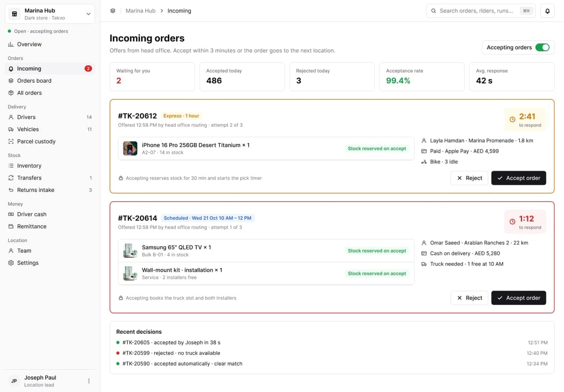564x392 pixels.
Task: Click the Wall-mount kit item thumbnail
Action: pyautogui.click(x=130, y=273)
